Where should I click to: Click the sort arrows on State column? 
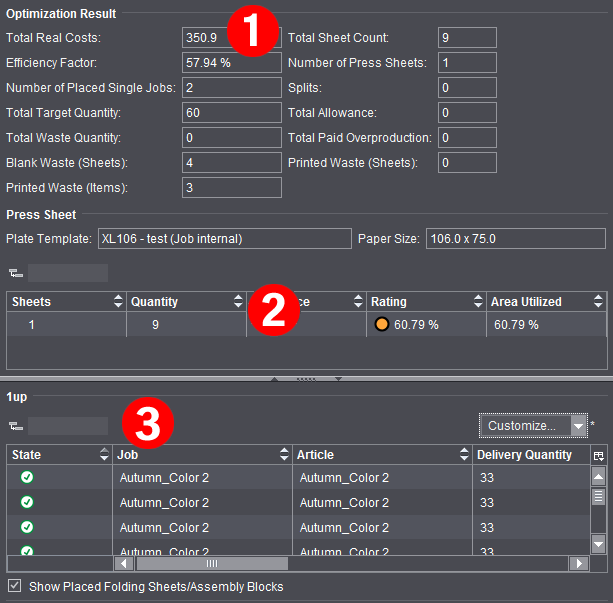(104, 455)
